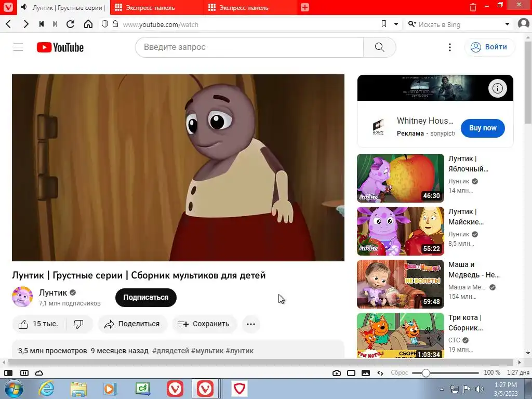The height and width of the screenshot is (399, 532).
Task: Click the YouTube search magnifier button
Action: click(380, 47)
